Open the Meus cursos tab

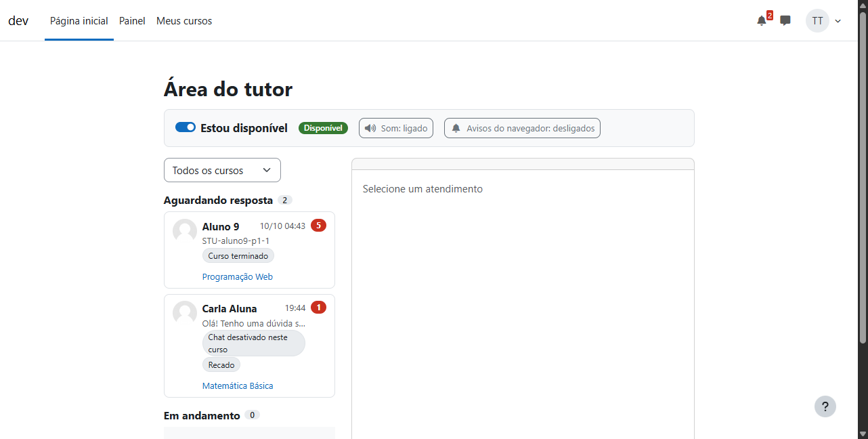pos(184,21)
